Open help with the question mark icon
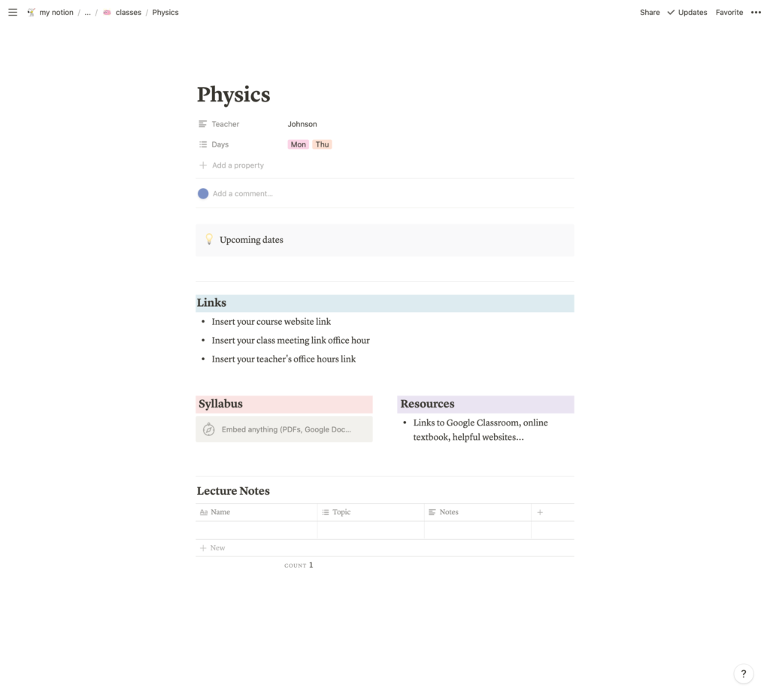 pos(743,674)
